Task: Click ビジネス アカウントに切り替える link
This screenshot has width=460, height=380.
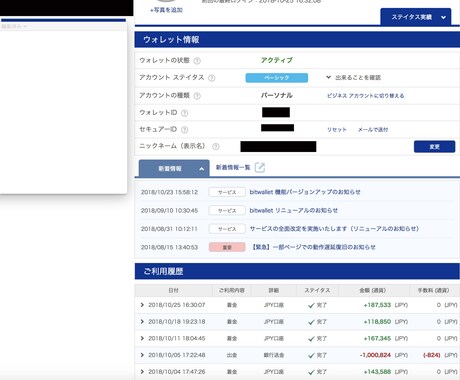Action: [x=365, y=96]
